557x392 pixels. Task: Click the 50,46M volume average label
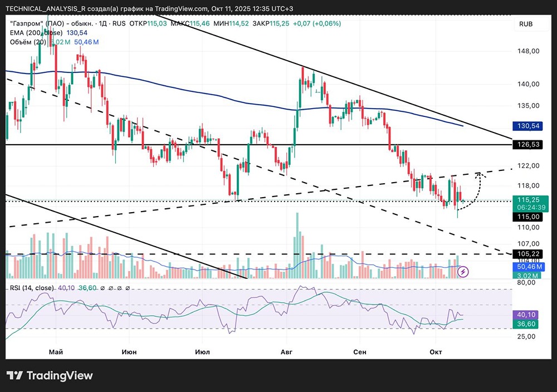tap(526, 267)
